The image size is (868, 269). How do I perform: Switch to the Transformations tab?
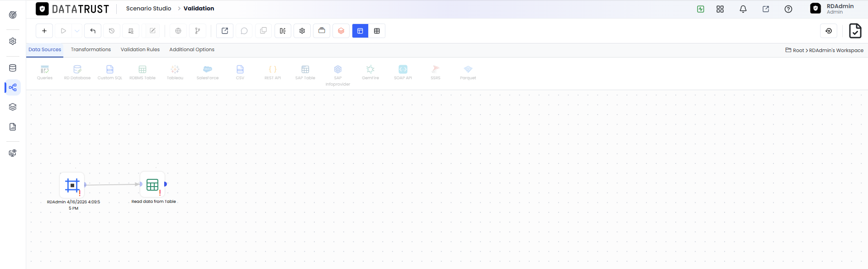tap(91, 50)
